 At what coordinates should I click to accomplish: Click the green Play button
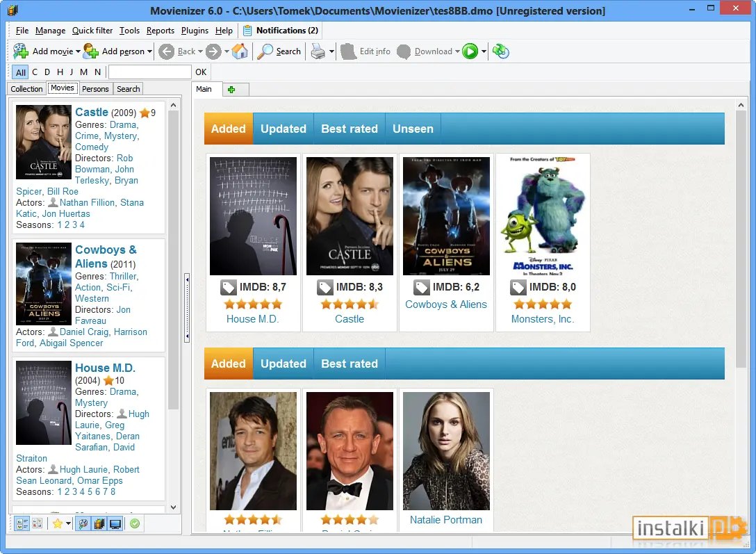point(470,51)
